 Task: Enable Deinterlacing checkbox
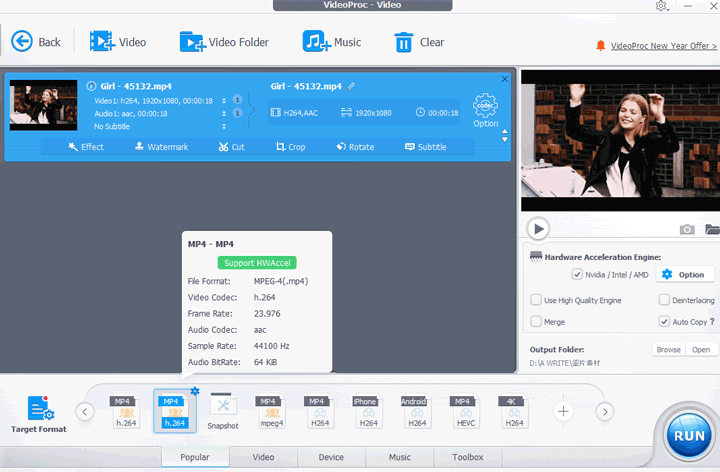pos(664,300)
